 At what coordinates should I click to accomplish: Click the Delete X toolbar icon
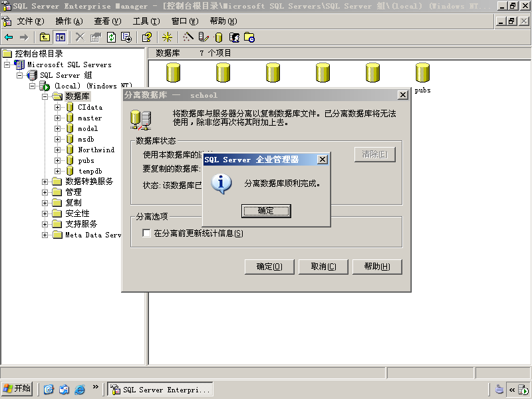80,37
